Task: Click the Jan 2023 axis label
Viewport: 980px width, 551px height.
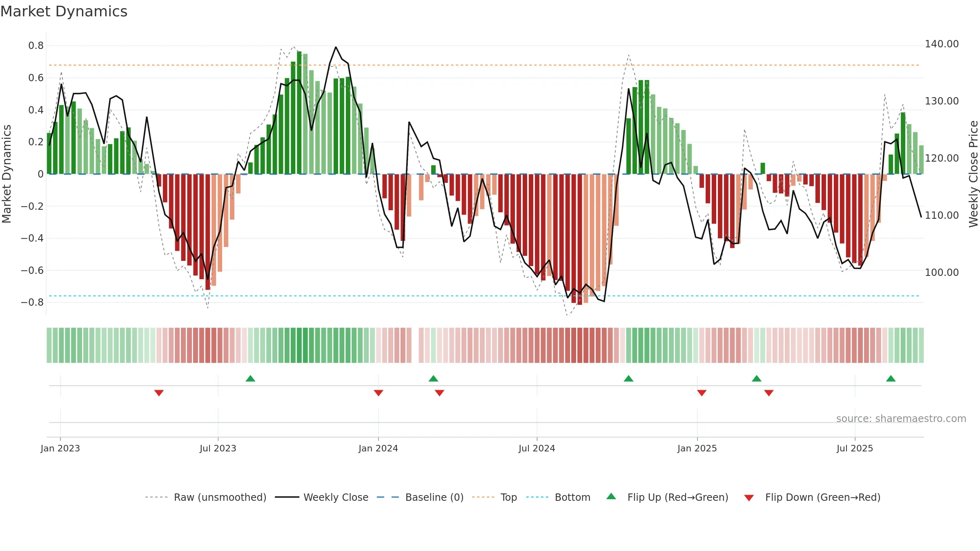Action: click(60, 448)
